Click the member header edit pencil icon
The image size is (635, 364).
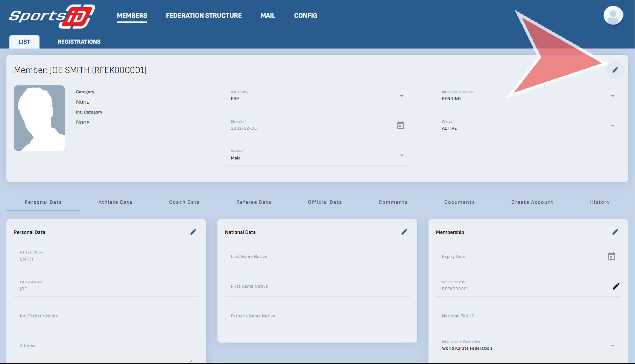615,70
